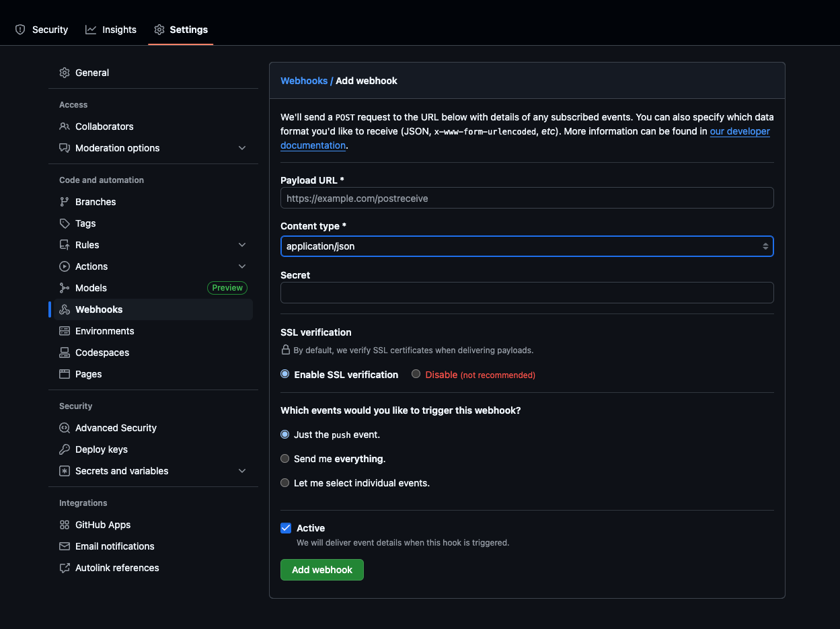Click the Deploy keys key icon

[65, 449]
